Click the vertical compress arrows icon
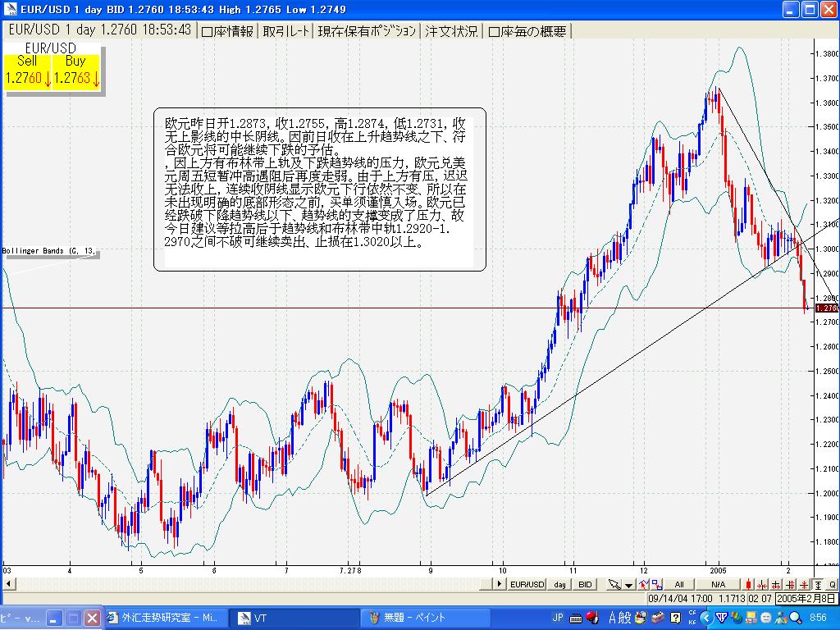Screen dimensions: 840x630 804,584
